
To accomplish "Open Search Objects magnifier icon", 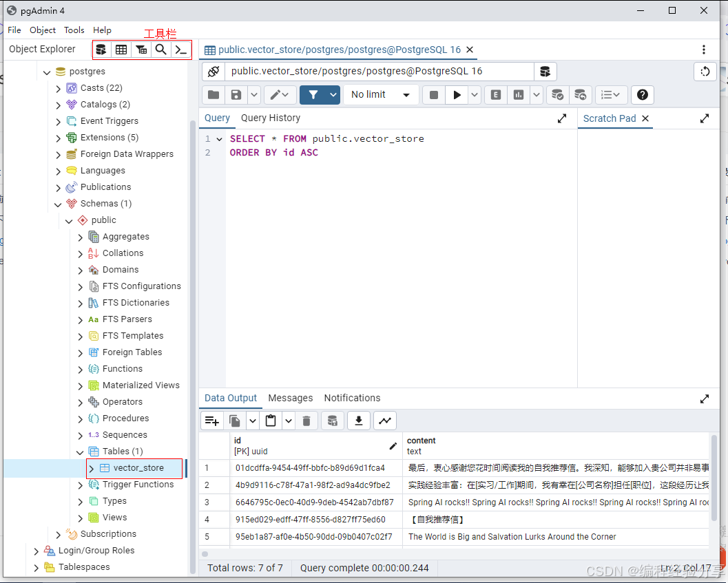I will pyautogui.click(x=160, y=50).
